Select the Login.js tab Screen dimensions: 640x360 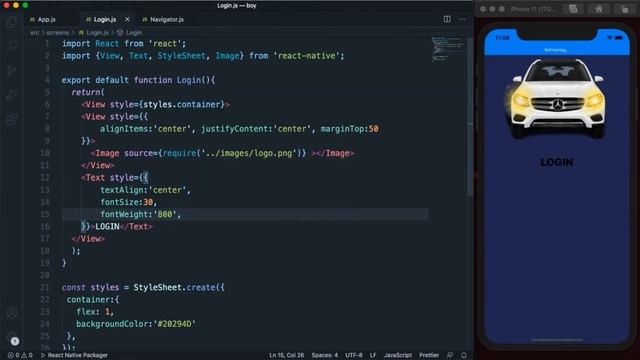(101, 19)
